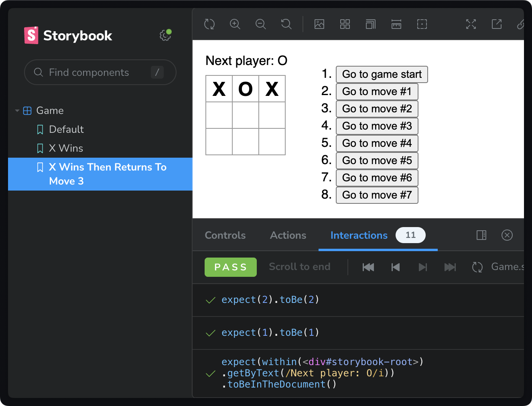Toggle element outlines in the preview
Image resolution: width=532 pixels, height=406 pixels.
[422, 24]
